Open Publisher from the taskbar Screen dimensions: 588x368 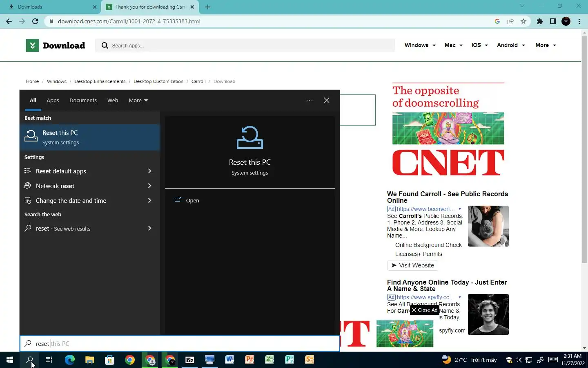pos(290,360)
